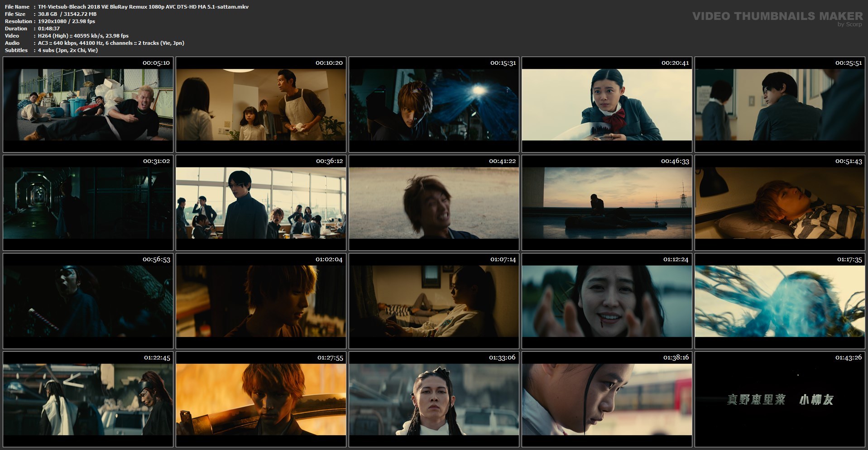Open the thumbnail stamped 00:25:51
Image resolution: width=868 pixels, height=450 pixels.
click(780, 105)
